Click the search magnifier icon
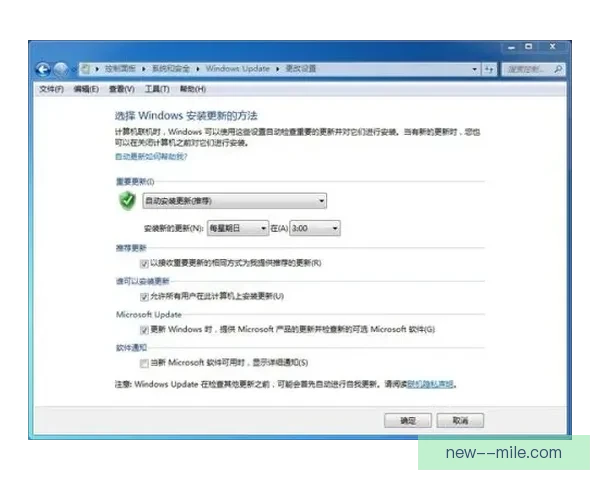 tap(558, 69)
